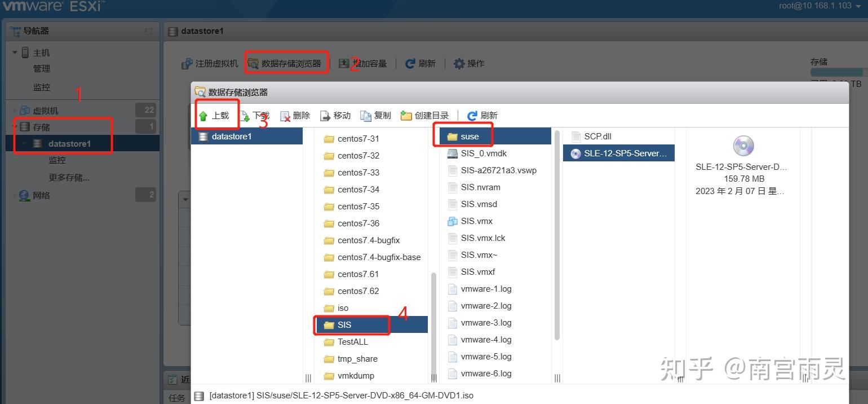Screen dimensions: 868x404
Task: Collapse the 主机 navigator section
Action: coord(15,52)
